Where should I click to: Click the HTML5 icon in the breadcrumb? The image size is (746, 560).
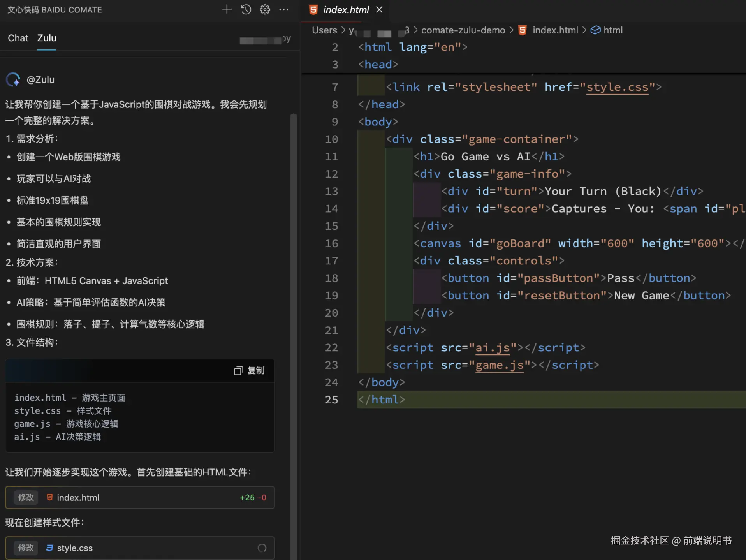[523, 30]
